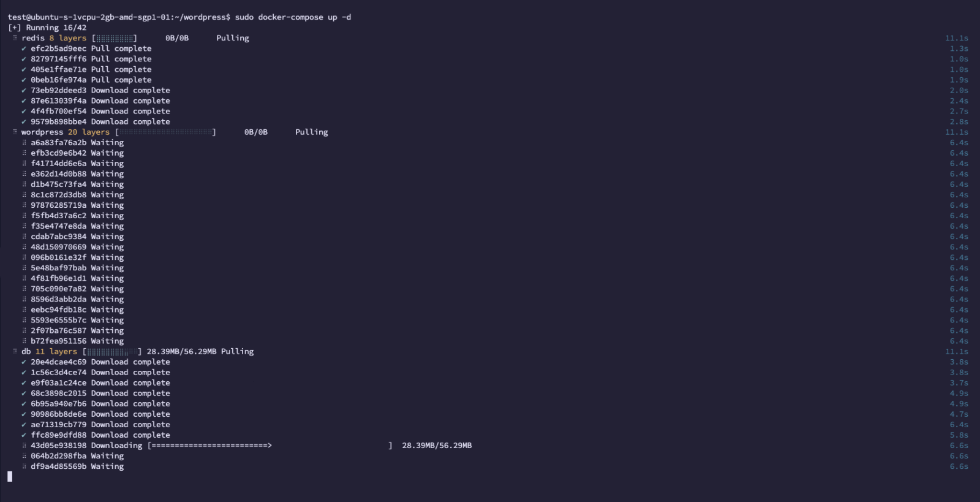Click layer hash 'eebc94fdb18c'
The height and width of the screenshot is (502, 980).
(x=59, y=310)
